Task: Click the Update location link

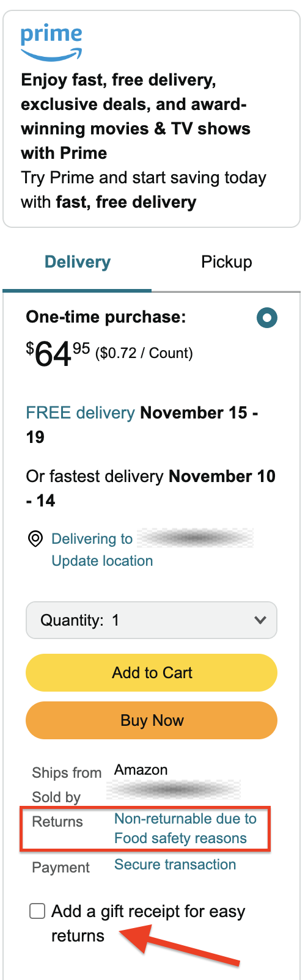Action: [102, 561]
